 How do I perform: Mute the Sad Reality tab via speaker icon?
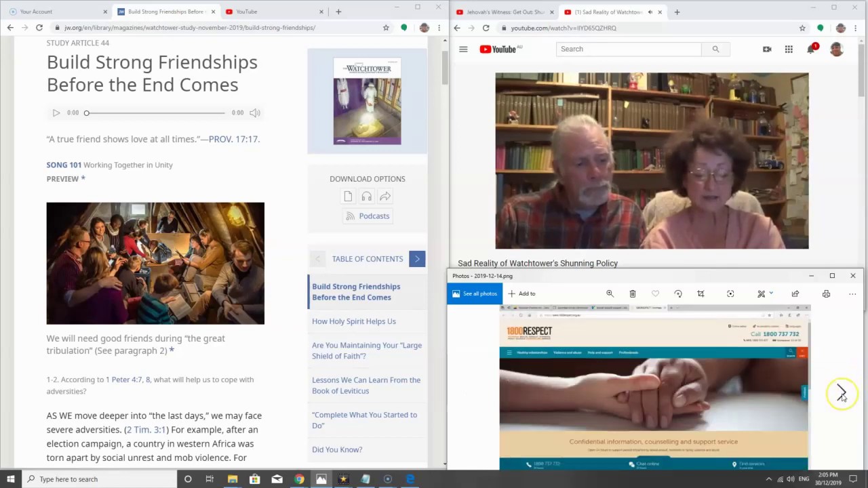pos(650,12)
